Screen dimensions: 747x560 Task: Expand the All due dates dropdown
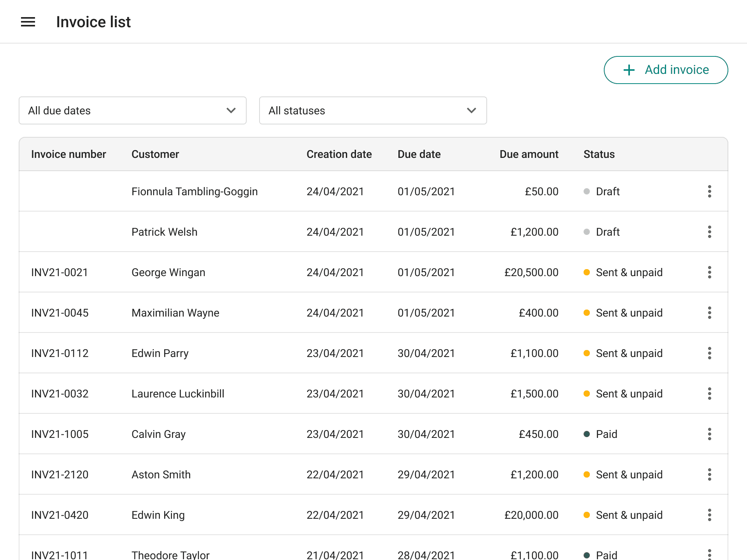click(x=132, y=110)
